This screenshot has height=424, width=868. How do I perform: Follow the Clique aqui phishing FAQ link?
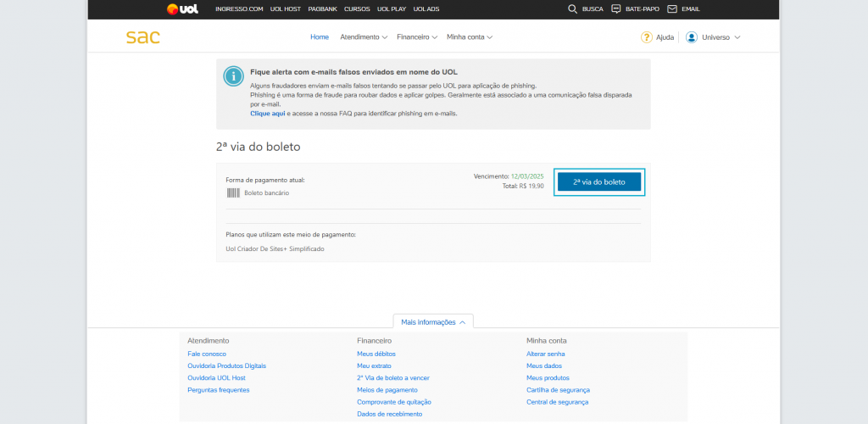pos(267,113)
